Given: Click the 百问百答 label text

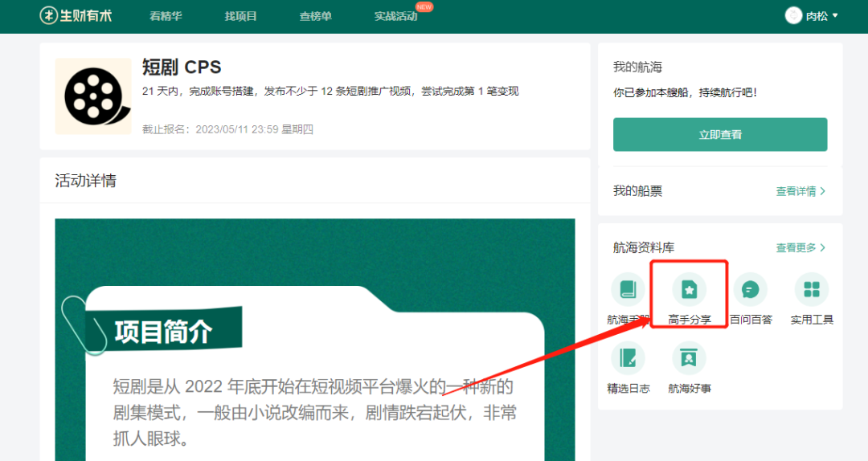Looking at the screenshot, I should coord(751,320).
